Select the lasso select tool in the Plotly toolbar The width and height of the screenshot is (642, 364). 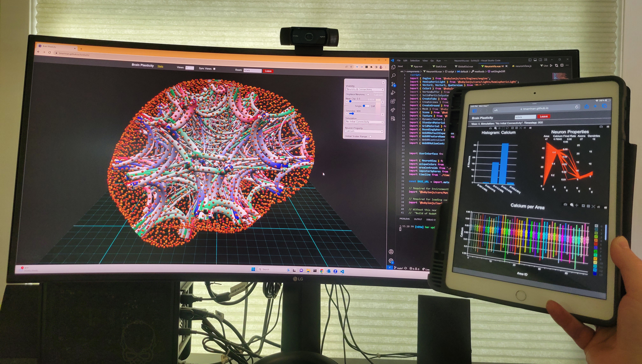[507, 128]
